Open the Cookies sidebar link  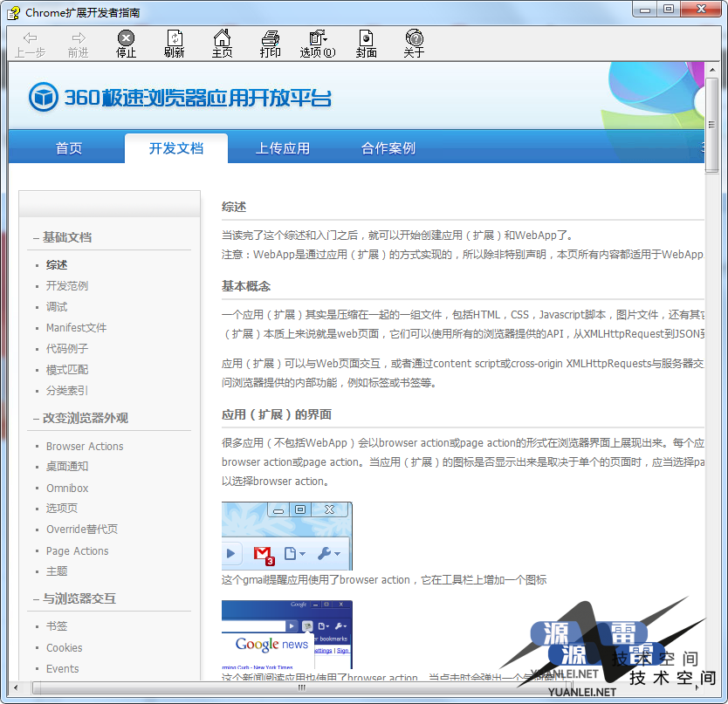64,647
